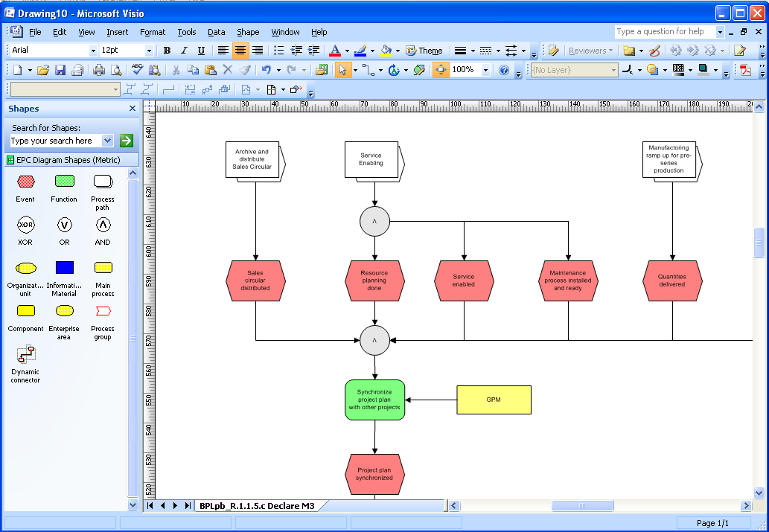Click the Open folder icon
769x532 pixels.
coord(43,70)
